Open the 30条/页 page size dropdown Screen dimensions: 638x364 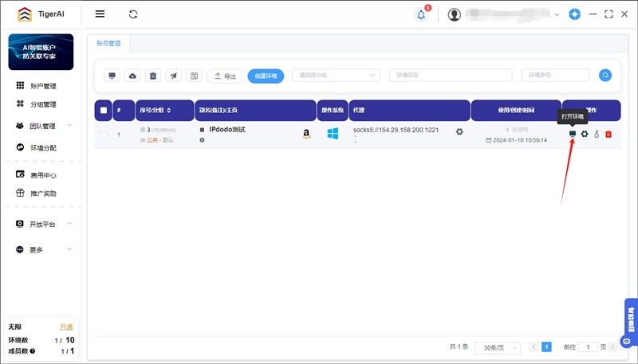coord(498,347)
